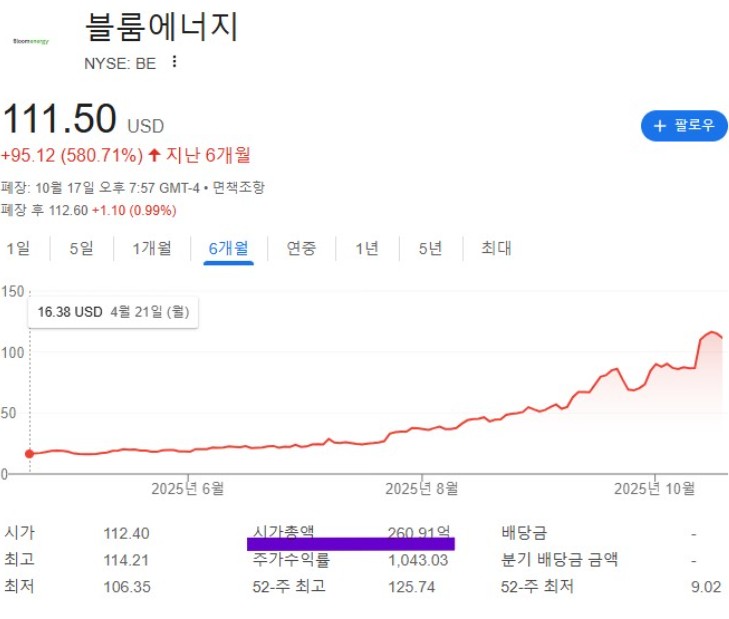Show the 5년 chart range
This screenshot has height=619, width=729.
(430, 248)
